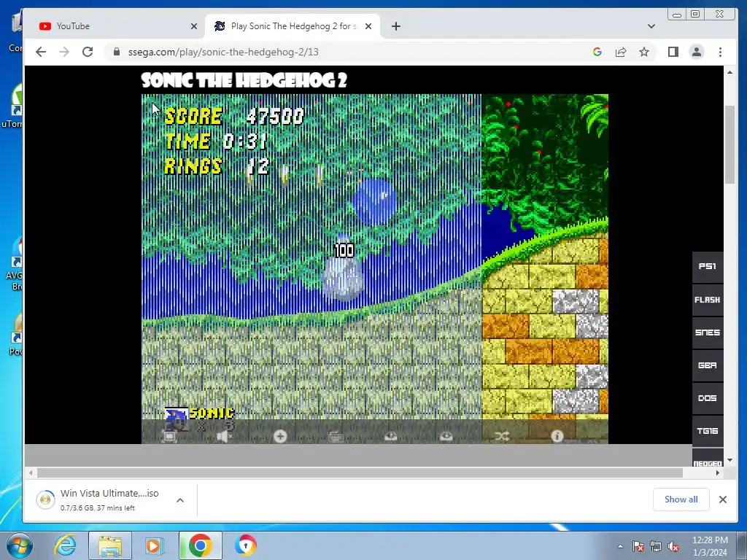Click the shuffle random game icon
The width and height of the screenshot is (747, 560).
(502, 436)
